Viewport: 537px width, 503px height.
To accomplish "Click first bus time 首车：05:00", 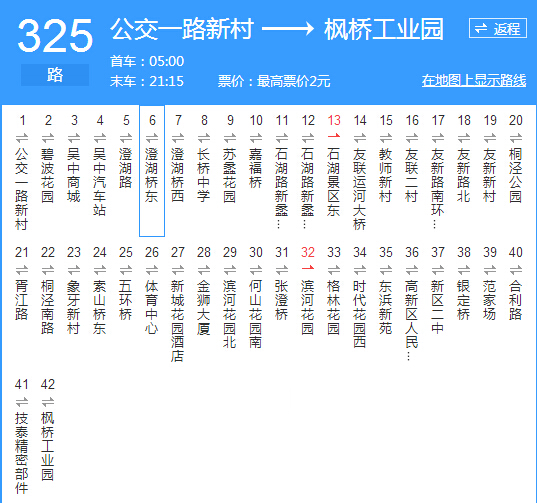I will pos(147,61).
